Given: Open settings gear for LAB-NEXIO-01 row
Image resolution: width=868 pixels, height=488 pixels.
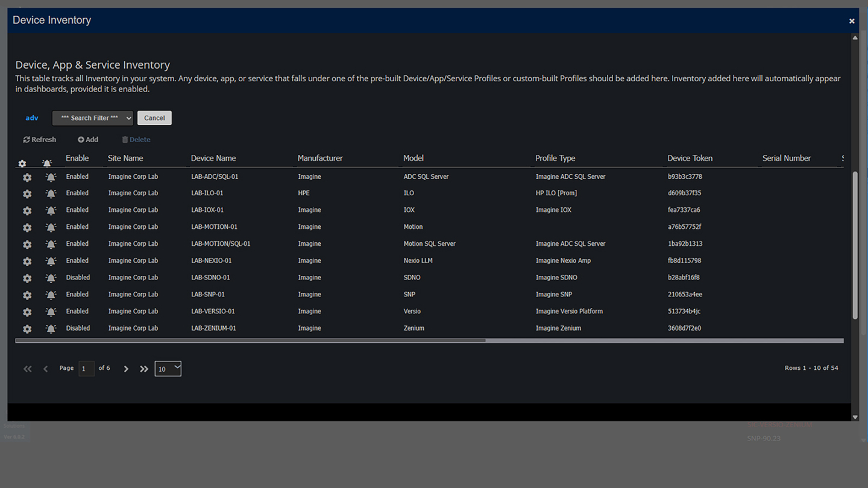Looking at the screenshot, I should click(x=27, y=261).
